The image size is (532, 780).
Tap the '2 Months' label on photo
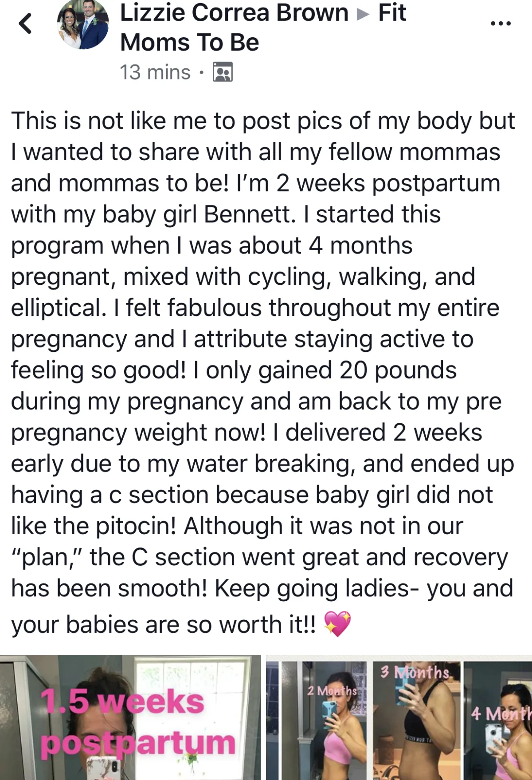pos(332,690)
